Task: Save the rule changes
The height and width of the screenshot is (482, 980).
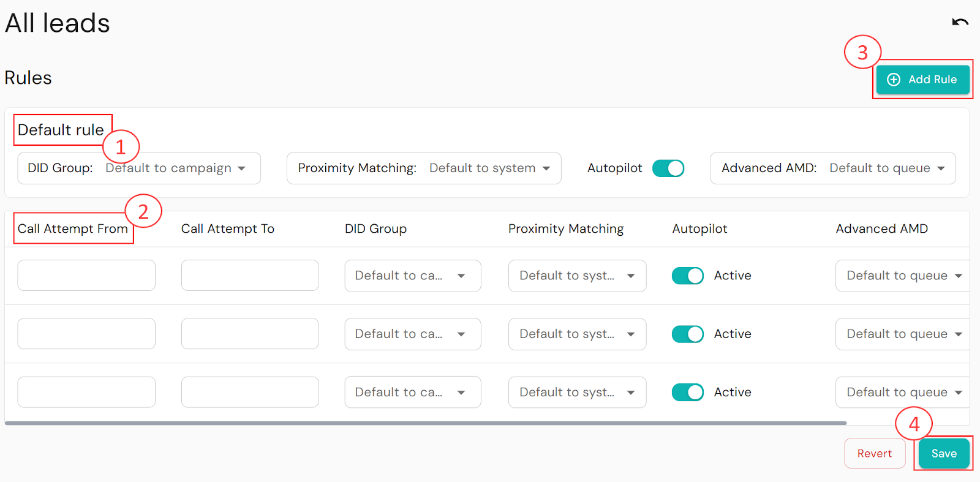Action: click(x=944, y=453)
